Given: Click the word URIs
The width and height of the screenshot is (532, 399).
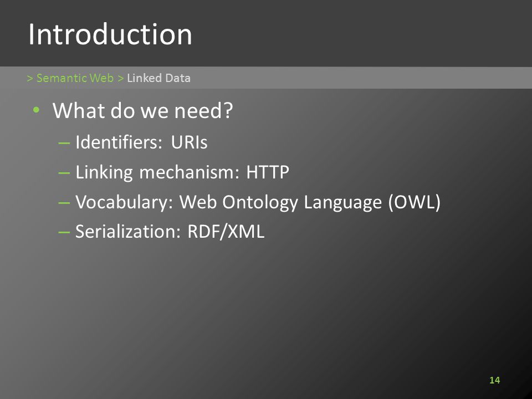Looking at the screenshot, I should point(189,142).
